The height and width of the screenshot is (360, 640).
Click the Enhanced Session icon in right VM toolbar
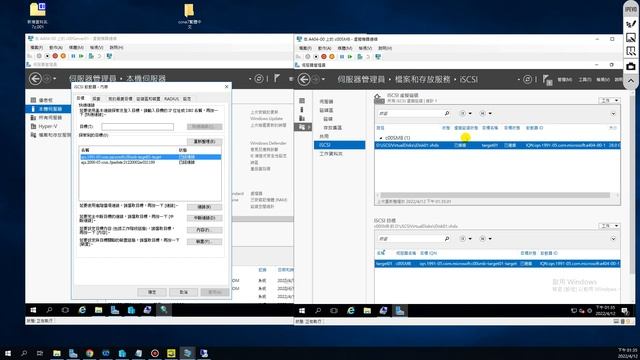[x=378, y=57]
